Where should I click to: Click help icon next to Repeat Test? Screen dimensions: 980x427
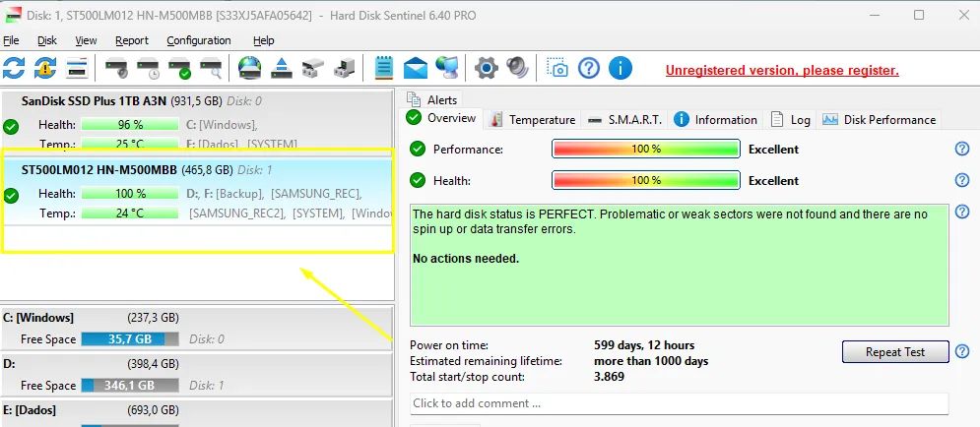click(x=962, y=351)
